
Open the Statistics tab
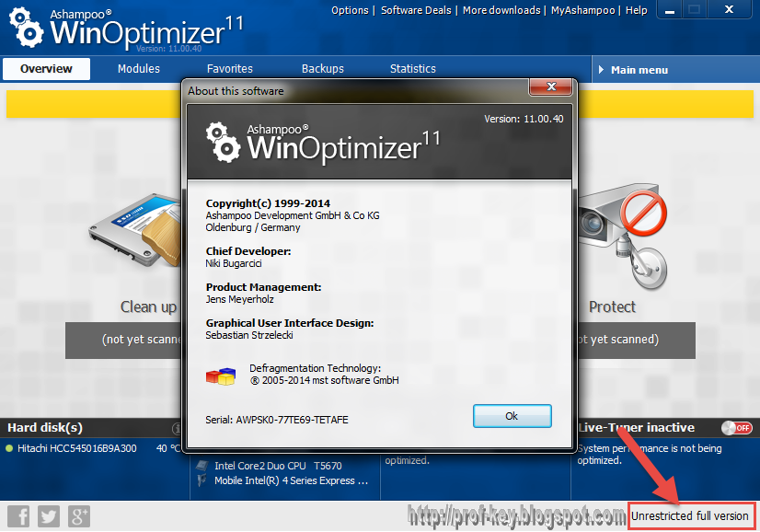click(x=413, y=69)
